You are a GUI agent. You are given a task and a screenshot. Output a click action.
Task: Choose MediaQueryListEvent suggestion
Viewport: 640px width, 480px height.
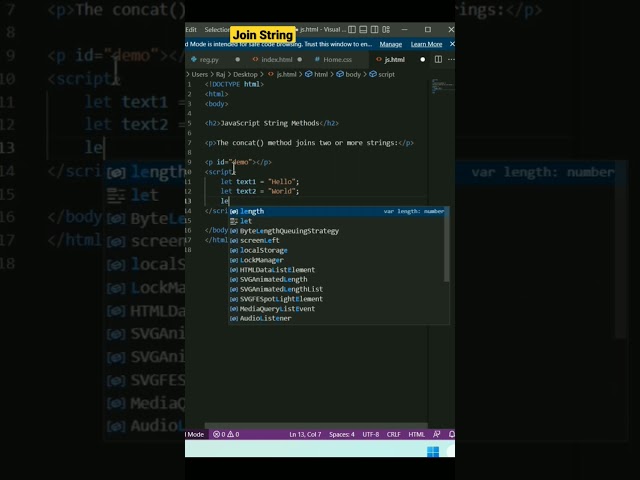click(338, 309)
